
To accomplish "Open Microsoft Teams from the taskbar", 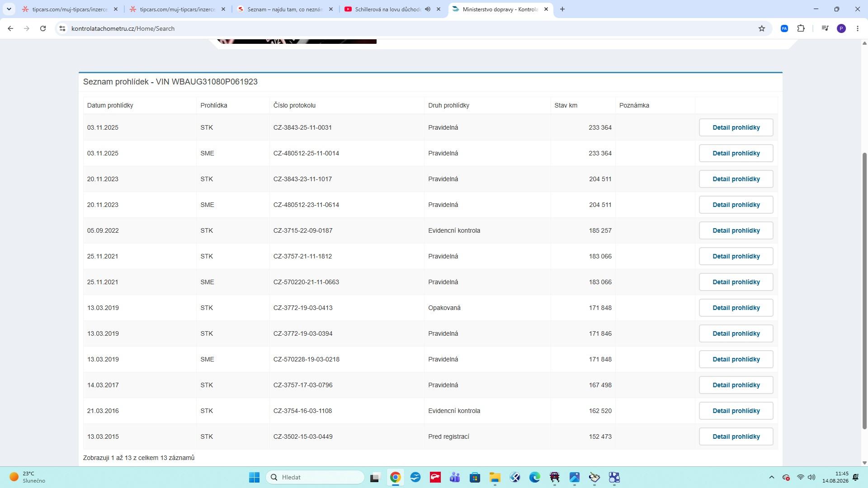I will 455,477.
